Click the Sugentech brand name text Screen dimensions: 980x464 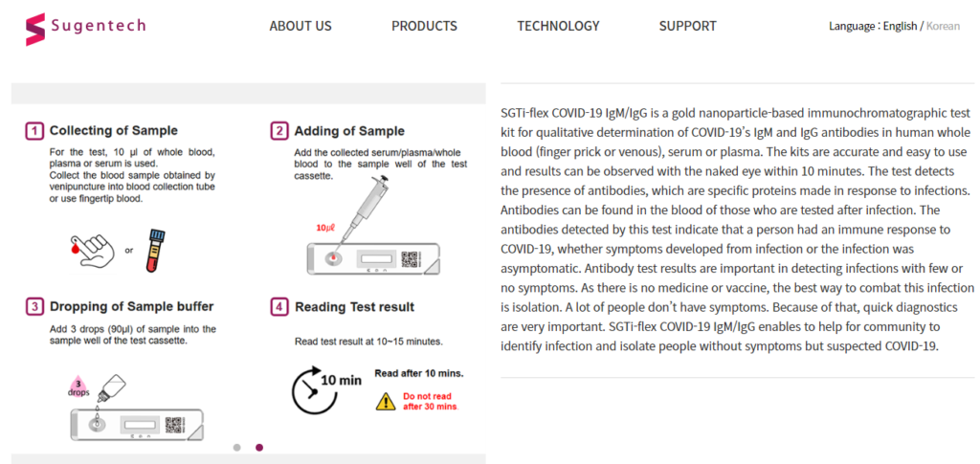[x=99, y=26]
